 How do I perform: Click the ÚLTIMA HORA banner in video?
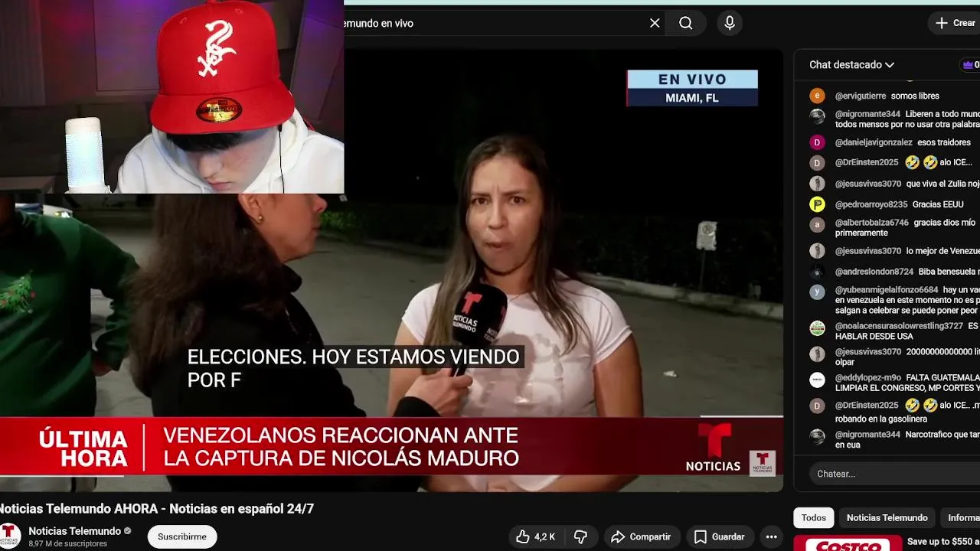point(83,448)
